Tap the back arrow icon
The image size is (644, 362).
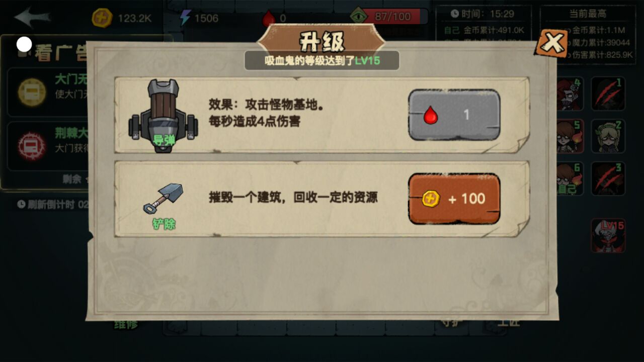pos(32,17)
